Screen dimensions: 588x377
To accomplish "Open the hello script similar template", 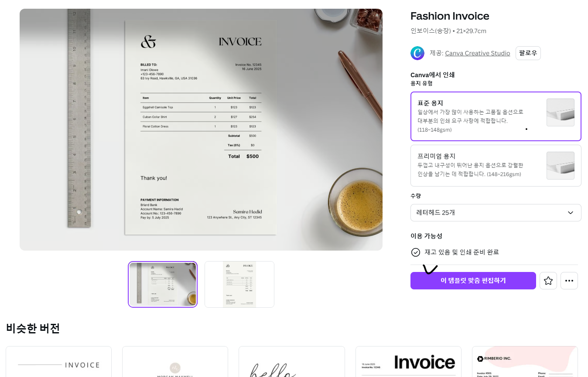I will click(x=292, y=362).
